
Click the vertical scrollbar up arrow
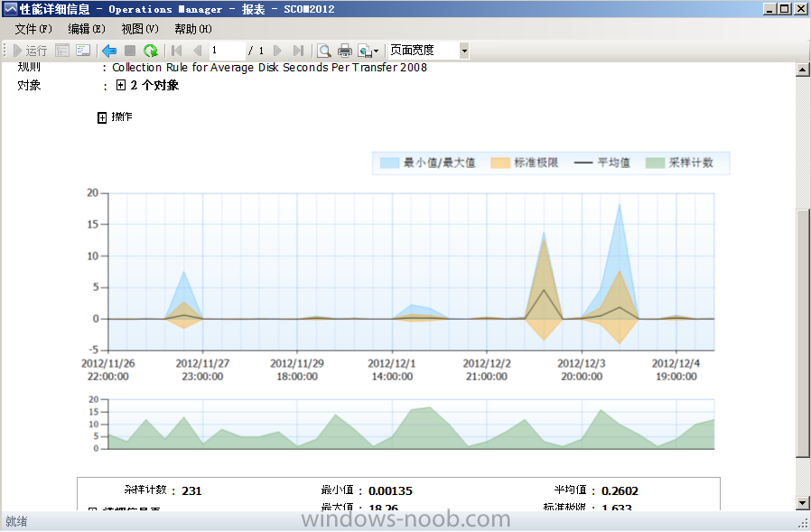802,70
